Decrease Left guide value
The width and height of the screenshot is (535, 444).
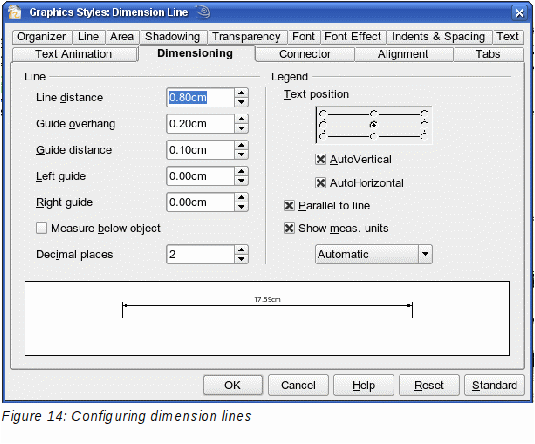tap(241, 181)
